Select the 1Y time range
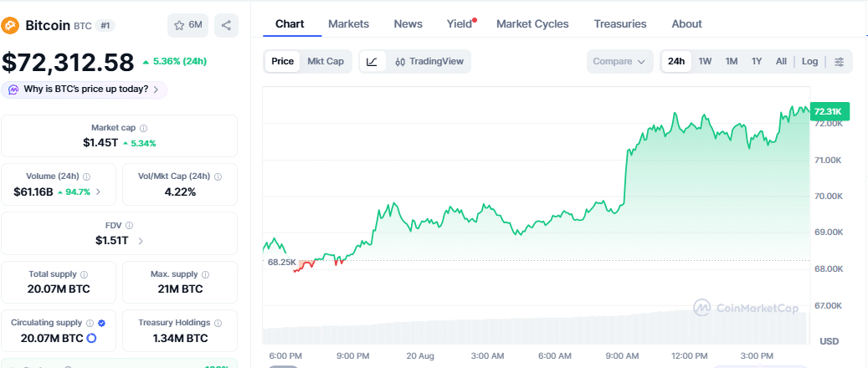Viewport: 868px width, 368px height. point(757,61)
